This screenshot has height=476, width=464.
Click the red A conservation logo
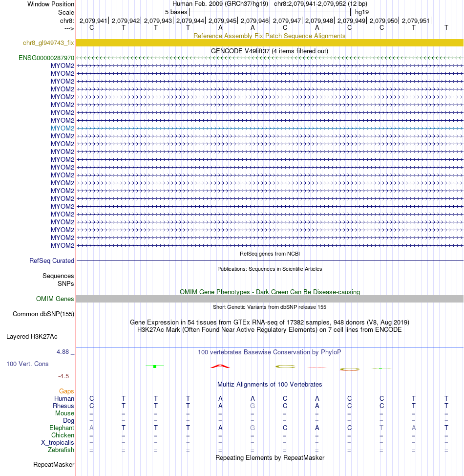coord(220,367)
